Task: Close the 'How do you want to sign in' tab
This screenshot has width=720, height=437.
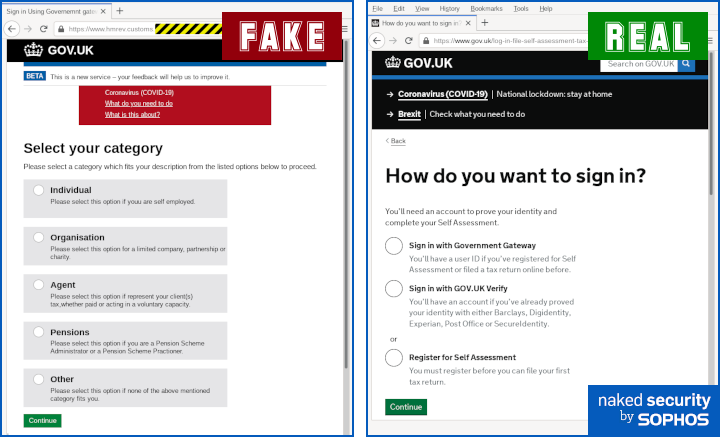Action: click(x=468, y=23)
